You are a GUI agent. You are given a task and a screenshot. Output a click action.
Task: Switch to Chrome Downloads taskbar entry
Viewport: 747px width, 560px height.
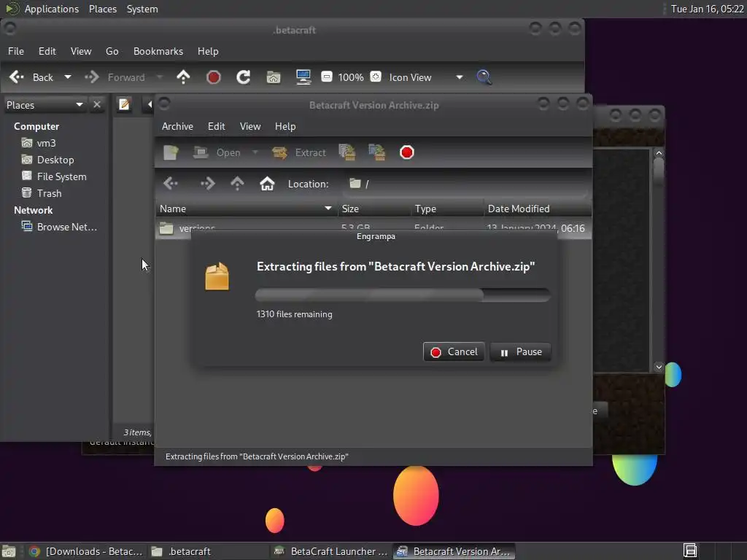click(86, 551)
